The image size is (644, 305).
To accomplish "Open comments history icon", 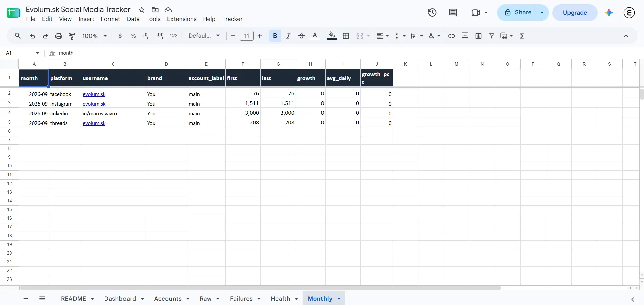I will 453,13.
